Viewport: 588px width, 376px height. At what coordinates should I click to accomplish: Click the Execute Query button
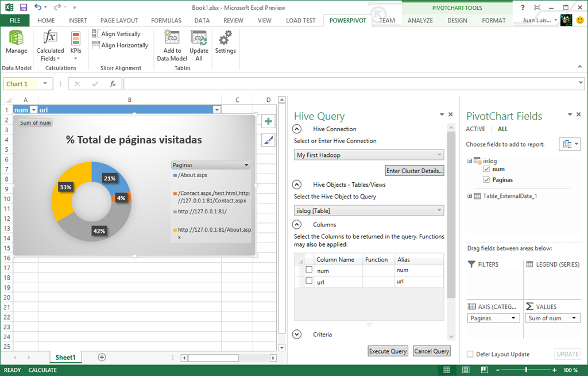click(x=388, y=351)
